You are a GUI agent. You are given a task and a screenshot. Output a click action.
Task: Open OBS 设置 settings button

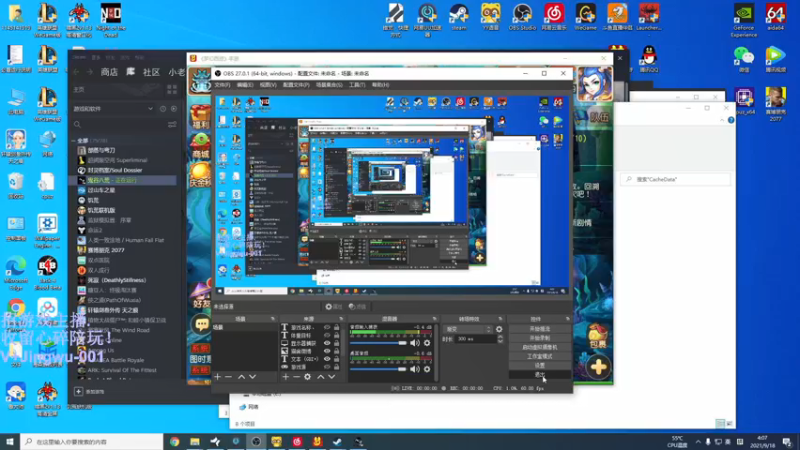click(x=540, y=366)
